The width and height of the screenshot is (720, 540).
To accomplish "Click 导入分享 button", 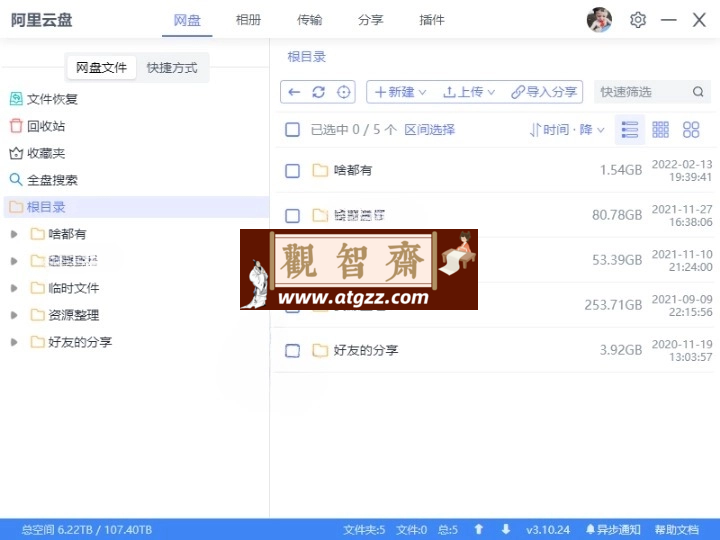I will [544, 92].
